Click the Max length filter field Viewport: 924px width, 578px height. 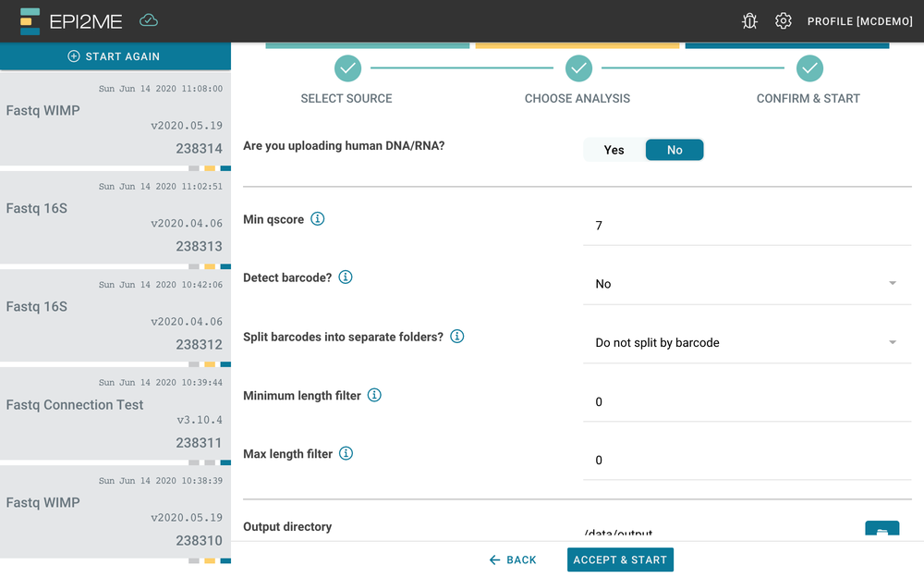pos(747,461)
